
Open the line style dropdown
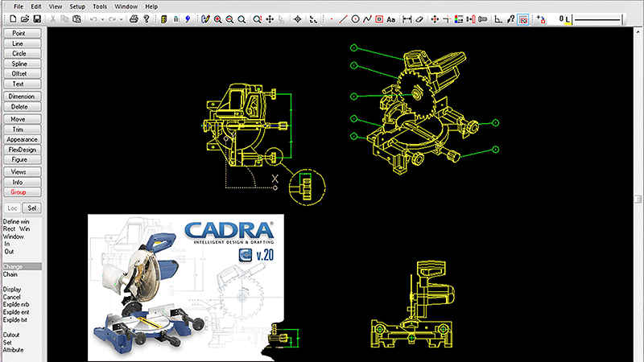[x=604, y=18]
